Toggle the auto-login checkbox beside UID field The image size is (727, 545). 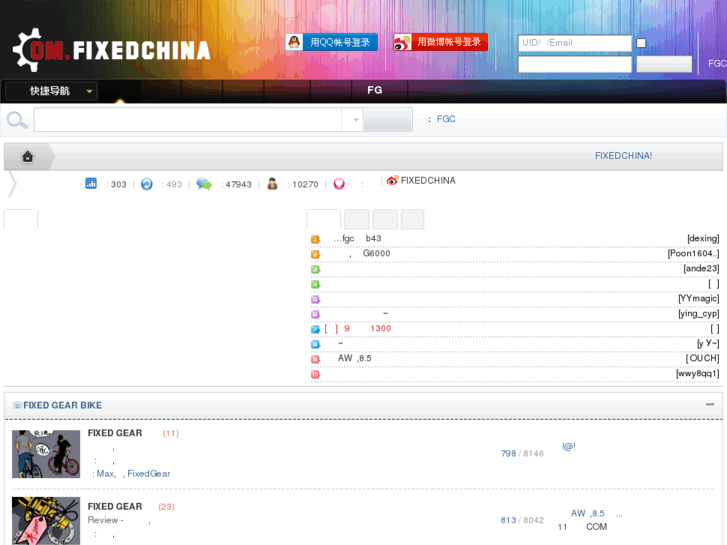click(641, 43)
